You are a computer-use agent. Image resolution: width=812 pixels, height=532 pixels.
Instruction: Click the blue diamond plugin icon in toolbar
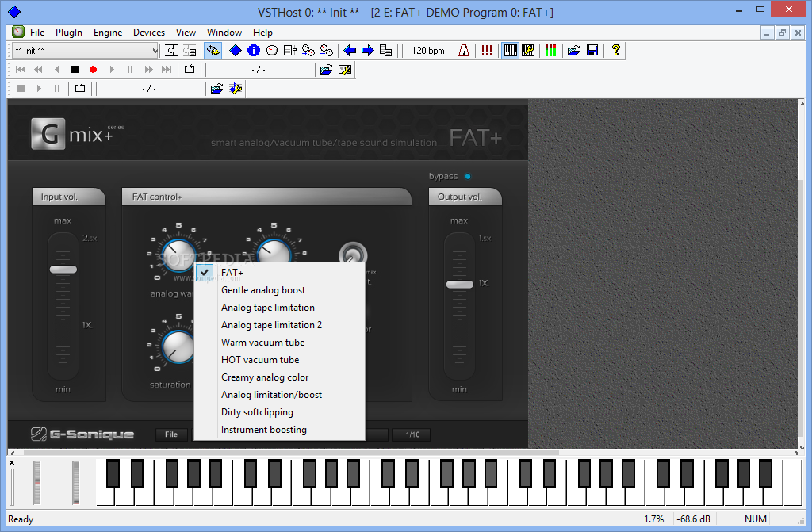235,50
